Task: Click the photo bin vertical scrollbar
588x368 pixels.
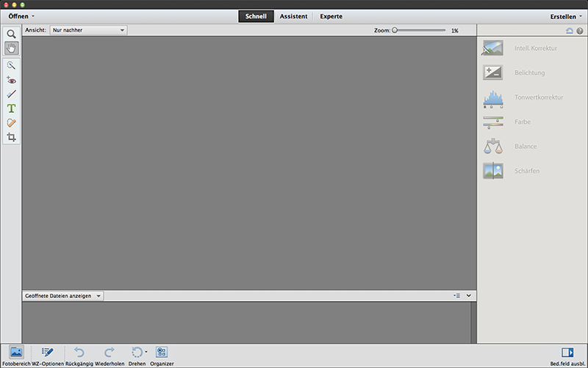Action: coord(473,322)
